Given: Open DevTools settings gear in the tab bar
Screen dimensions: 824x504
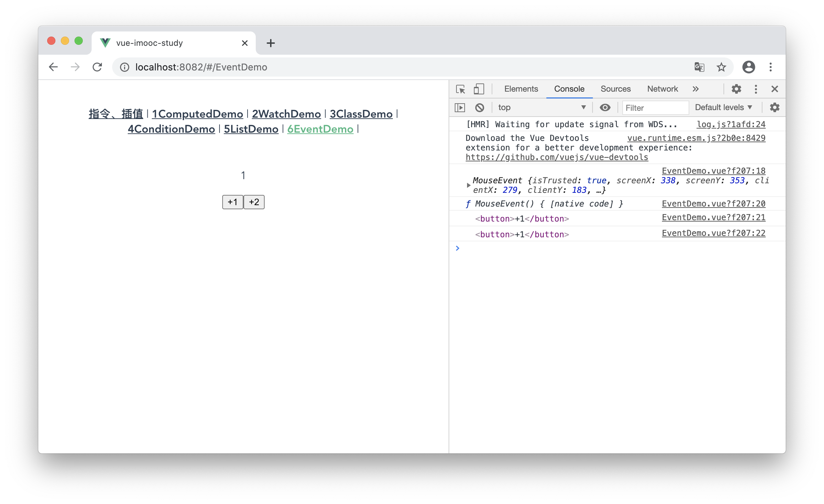Looking at the screenshot, I should [x=736, y=89].
